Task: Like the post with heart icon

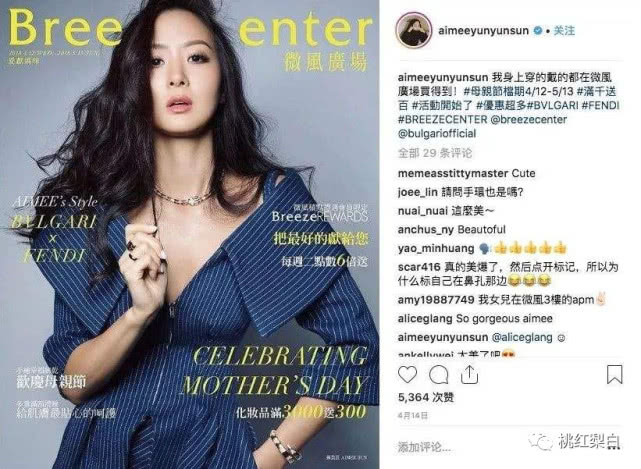Action: 408,375
